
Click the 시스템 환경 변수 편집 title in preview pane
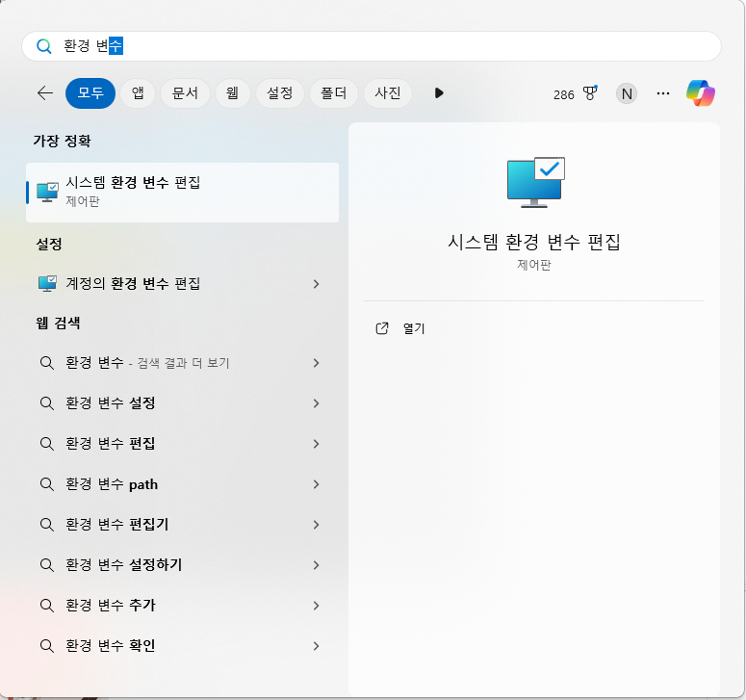click(x=534, y=243)
